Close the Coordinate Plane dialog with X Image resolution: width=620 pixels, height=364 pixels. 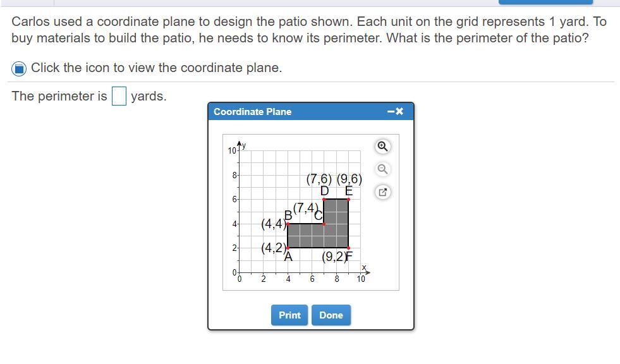pos(399,112)
